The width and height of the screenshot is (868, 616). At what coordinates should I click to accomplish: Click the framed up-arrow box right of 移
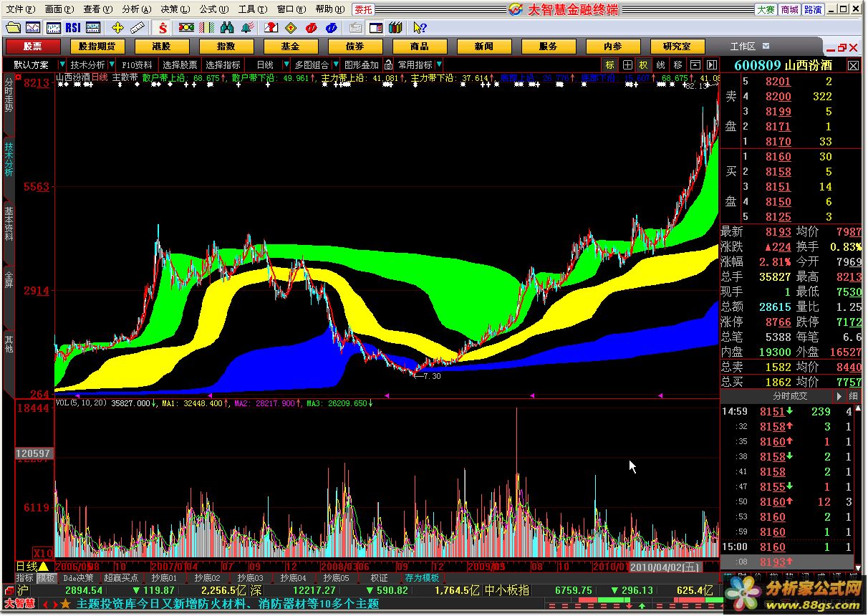click(x=695, y=64)
